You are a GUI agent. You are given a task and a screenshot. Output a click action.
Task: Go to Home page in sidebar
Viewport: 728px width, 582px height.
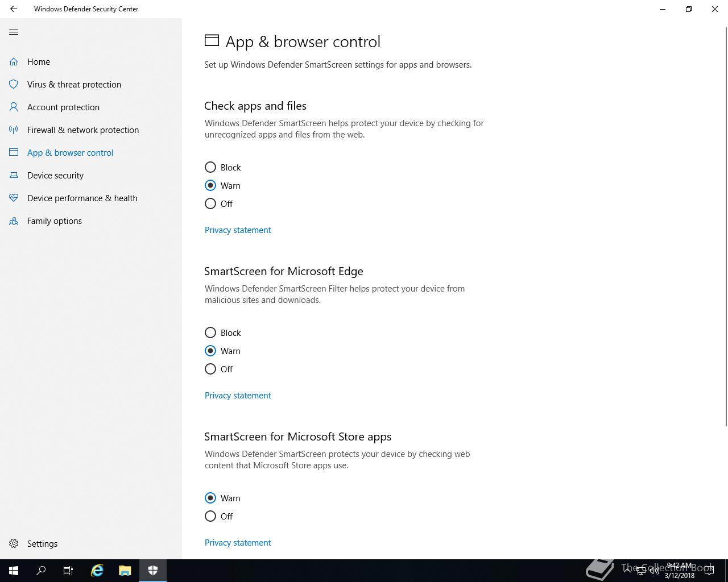(39, 61)
